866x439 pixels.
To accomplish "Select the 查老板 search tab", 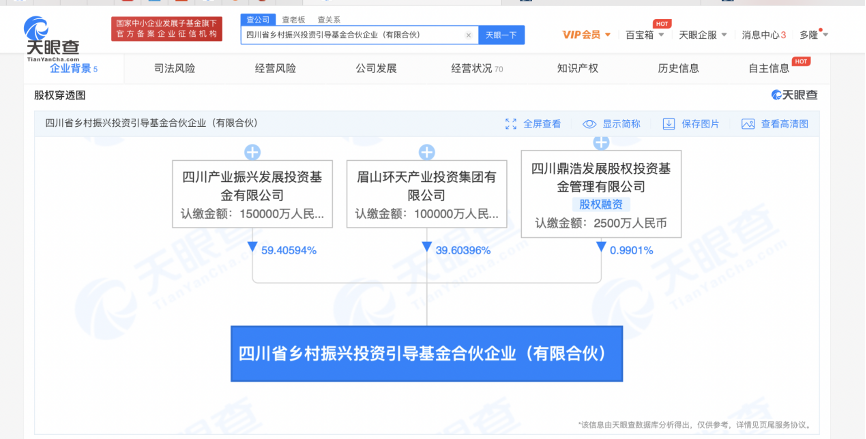I will tap(293, 20).
